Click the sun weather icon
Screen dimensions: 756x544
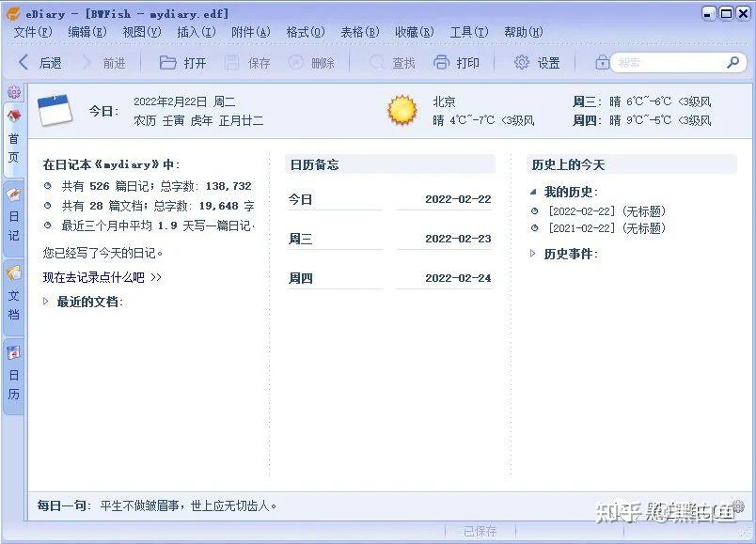click(x=402, y=110)
